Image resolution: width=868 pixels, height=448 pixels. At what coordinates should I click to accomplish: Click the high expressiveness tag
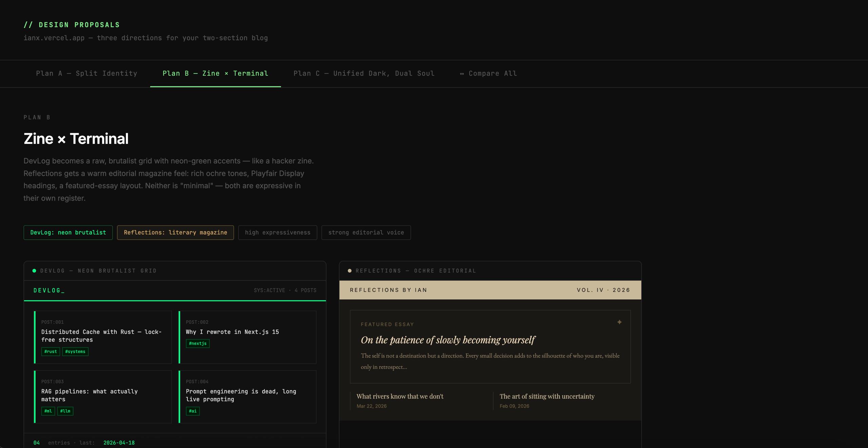[277, 232]
